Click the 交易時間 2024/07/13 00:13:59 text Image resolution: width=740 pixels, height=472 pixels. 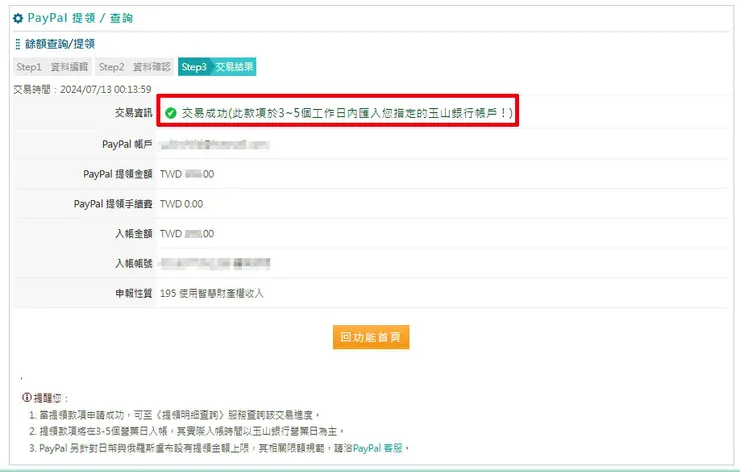[82, 89]
